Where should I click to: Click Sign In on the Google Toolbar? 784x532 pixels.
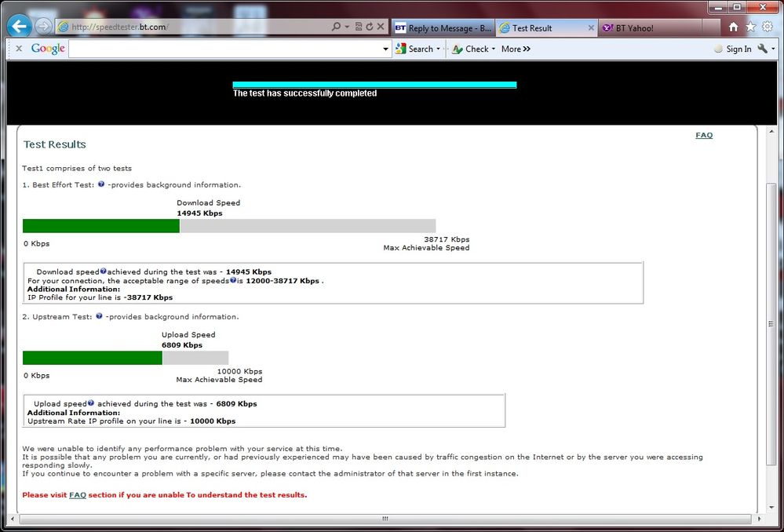point(738,49)
